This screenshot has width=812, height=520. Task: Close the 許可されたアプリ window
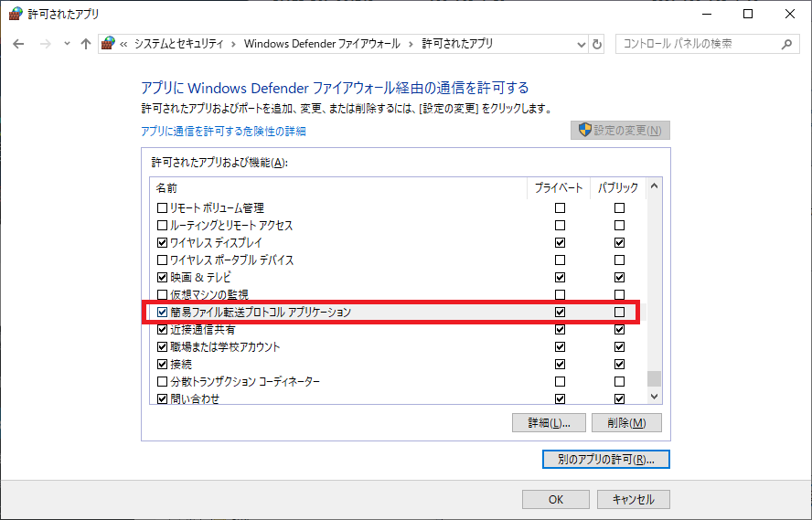coord(790,14)
